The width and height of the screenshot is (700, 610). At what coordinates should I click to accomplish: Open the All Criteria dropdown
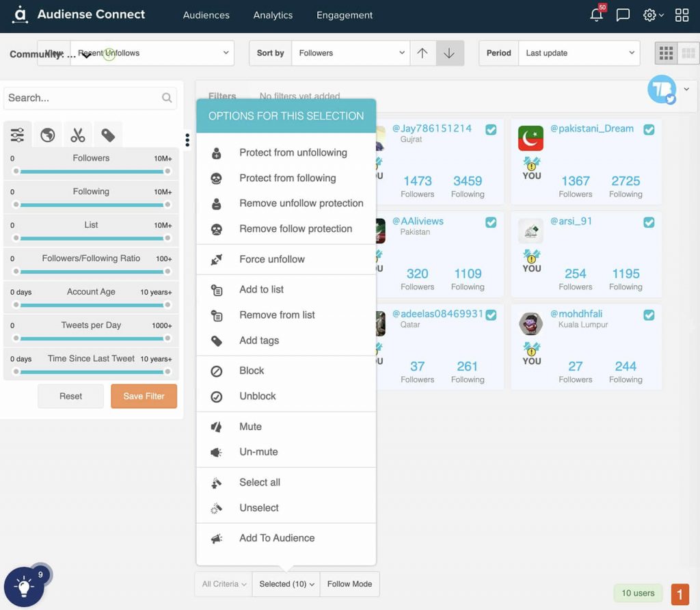point(224,584)
